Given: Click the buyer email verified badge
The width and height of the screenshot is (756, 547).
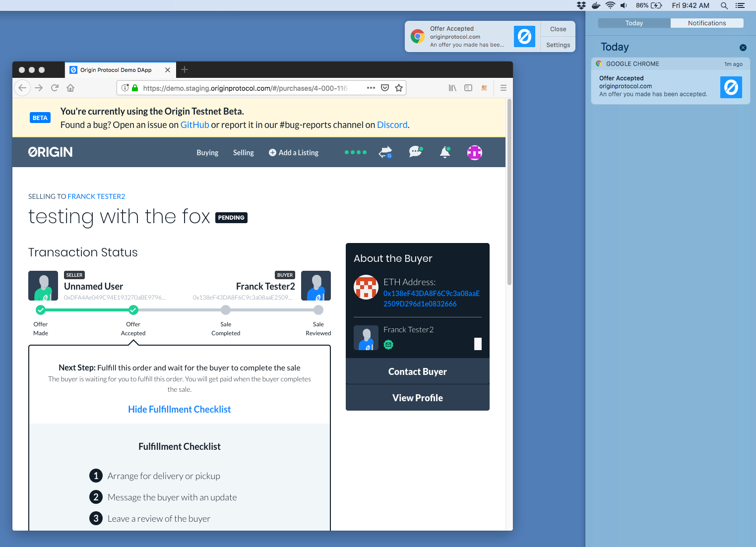Looking at the screenshot, I should (x=388, y=345).
